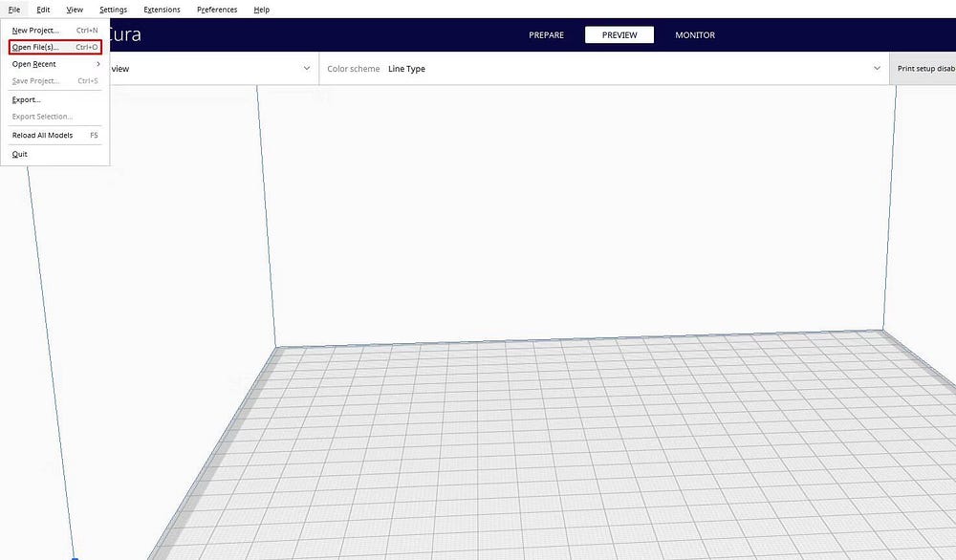This screenshot has height=560, width=956.
Task: Open the Edit menu
Action: (43, 10)
